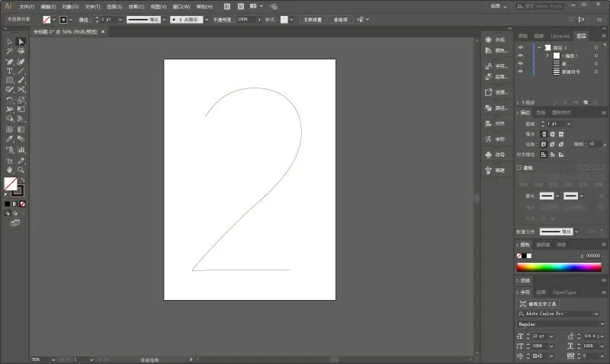Open the 窗口(W) menu
Viewport: 610px width, 364px height.
tap(181, 7)
